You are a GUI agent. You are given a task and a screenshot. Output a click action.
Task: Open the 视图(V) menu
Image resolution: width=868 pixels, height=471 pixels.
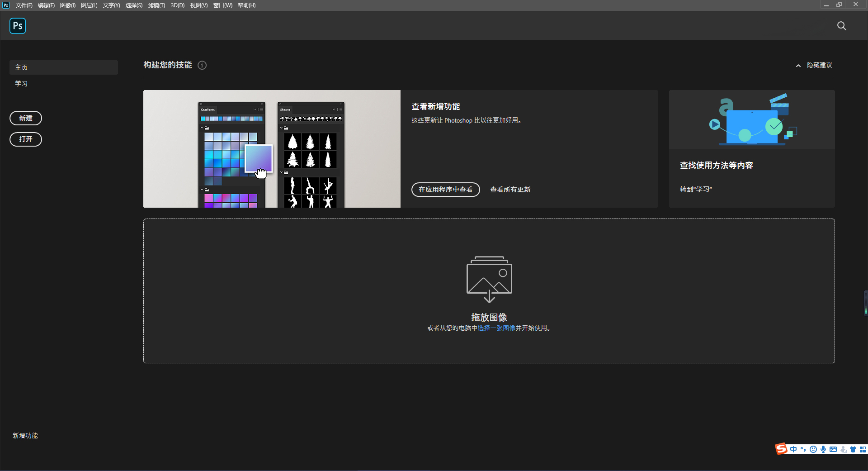click(x=199, y=5)
